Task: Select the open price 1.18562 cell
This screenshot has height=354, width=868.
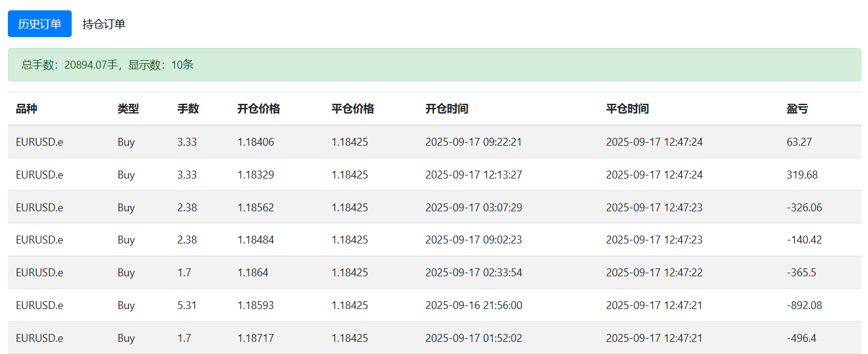Action: 256,208
